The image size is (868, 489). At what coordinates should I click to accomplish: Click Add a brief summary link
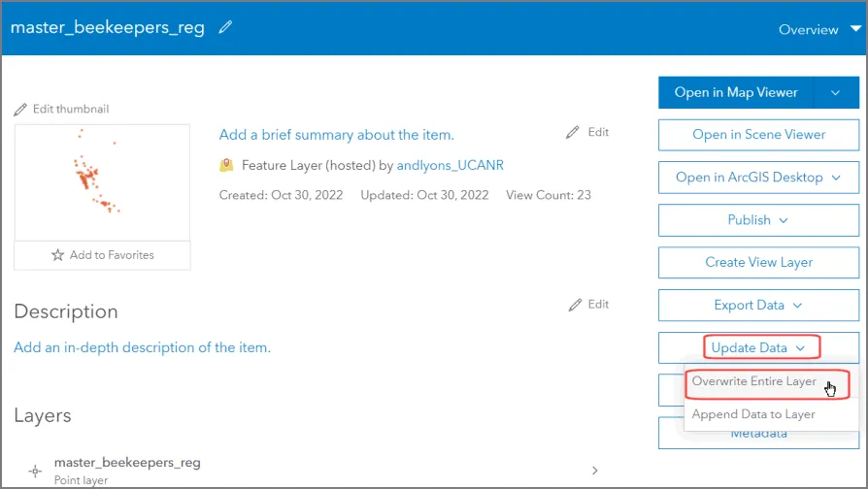[336, 135]
